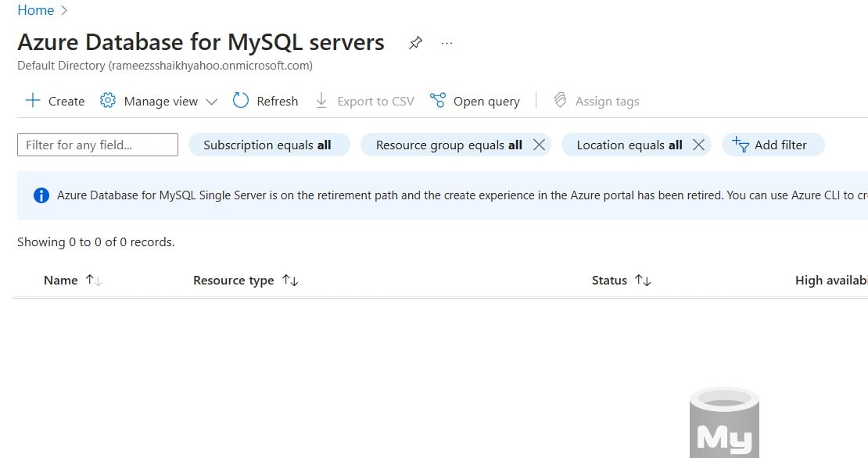
Task: Open the Manage view menu
Action: click(x=158, y=102)
